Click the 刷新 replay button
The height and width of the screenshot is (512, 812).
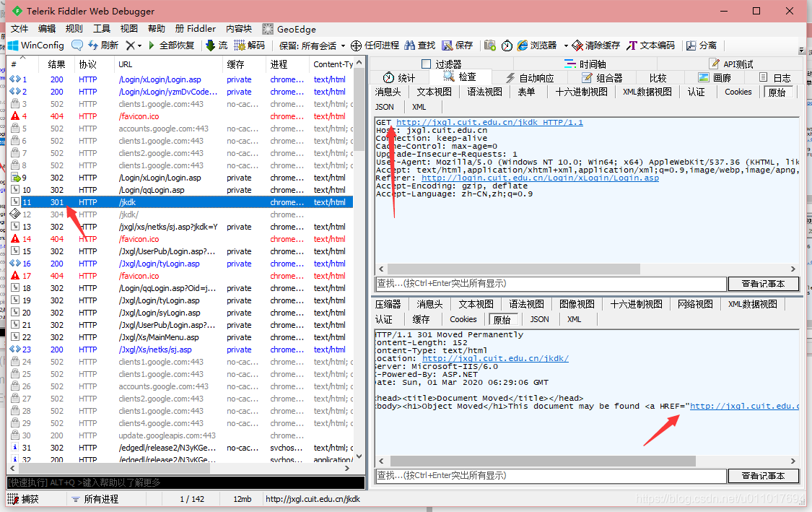click(x=103, y=45)
